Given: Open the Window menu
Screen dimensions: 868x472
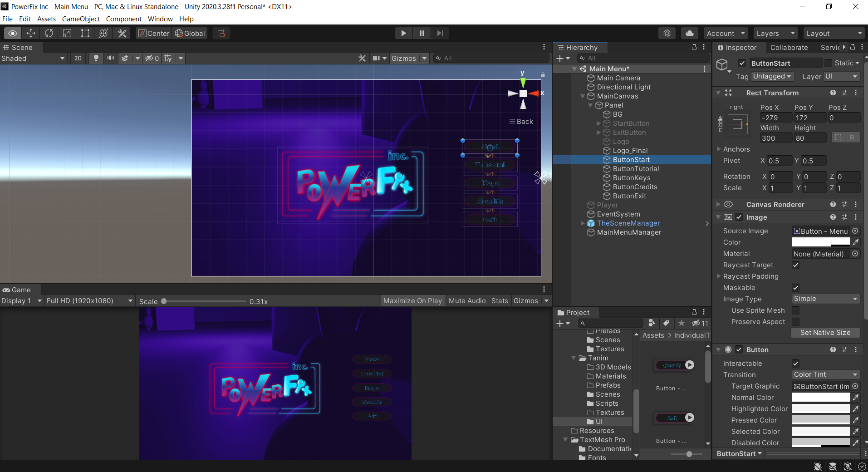Looking at the screenshot, I should click(160, 19).
